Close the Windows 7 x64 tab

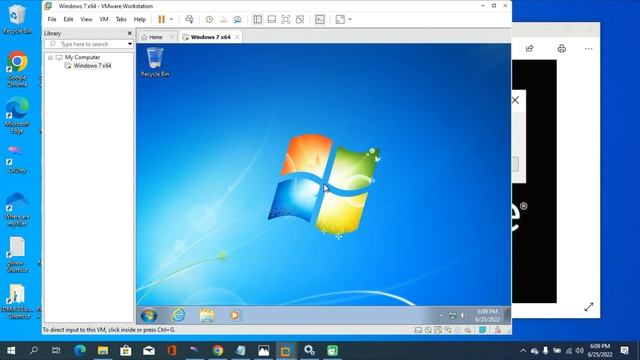point(237,37)
